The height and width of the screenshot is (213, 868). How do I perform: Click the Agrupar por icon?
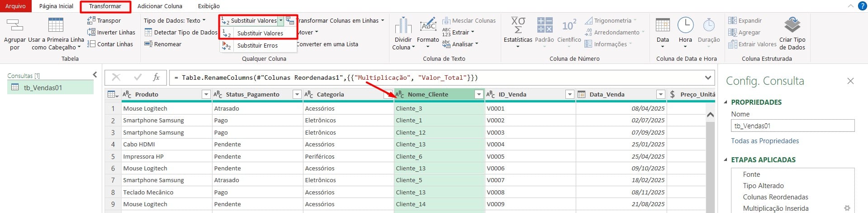tap(14, 25)
